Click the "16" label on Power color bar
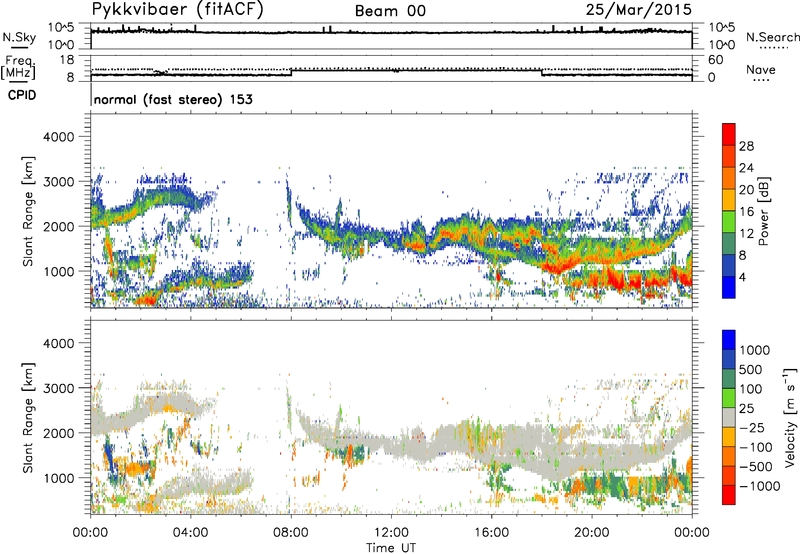This screenshot has height=554, width=800. [746, 212]
